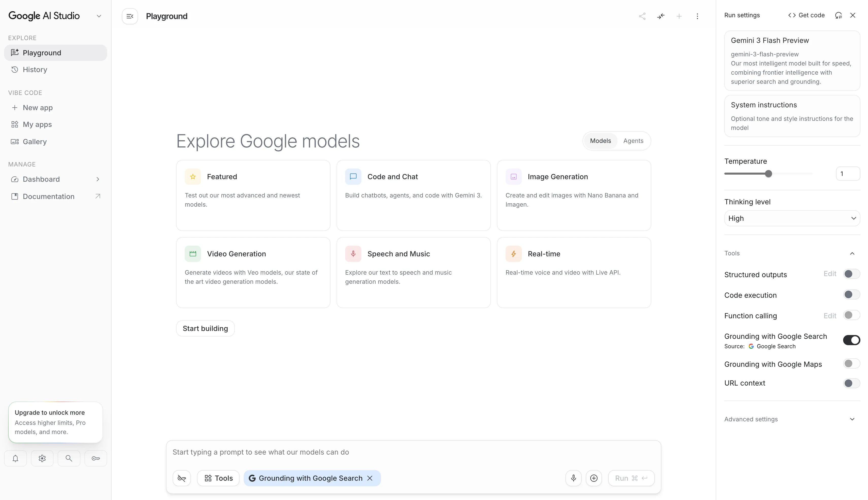The width and height of the screenshot is (868, 500).
Task: Click the Image Generation picture icon
Action: [x=514, y=176]
